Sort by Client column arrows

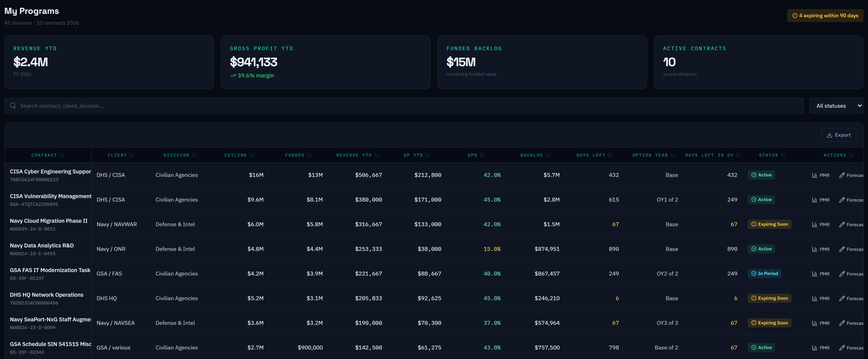pyautogui.click(x=131, y=155)
